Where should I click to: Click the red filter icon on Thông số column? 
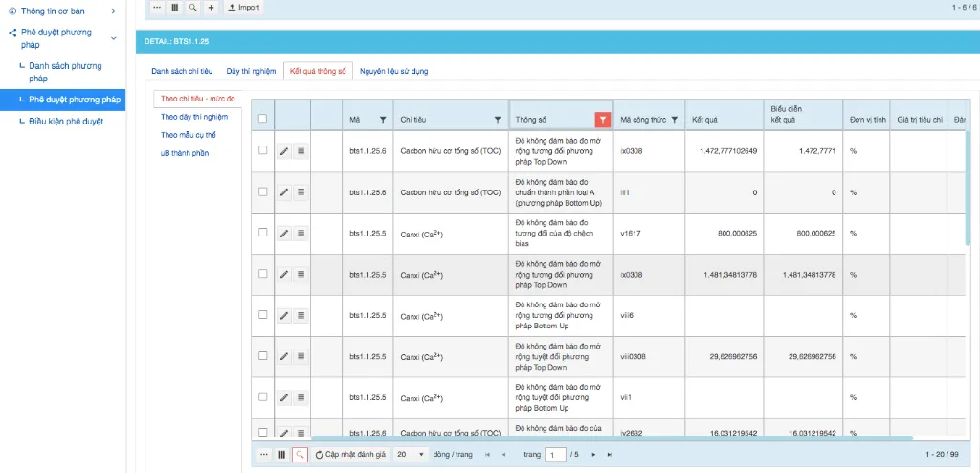pos(602,120)
